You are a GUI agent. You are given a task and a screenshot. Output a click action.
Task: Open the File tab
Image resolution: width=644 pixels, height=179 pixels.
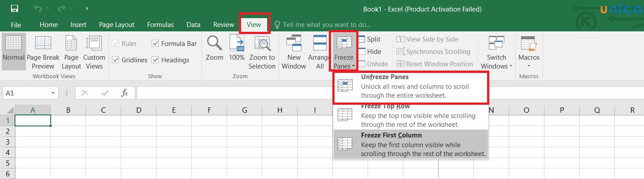(16, 25)
